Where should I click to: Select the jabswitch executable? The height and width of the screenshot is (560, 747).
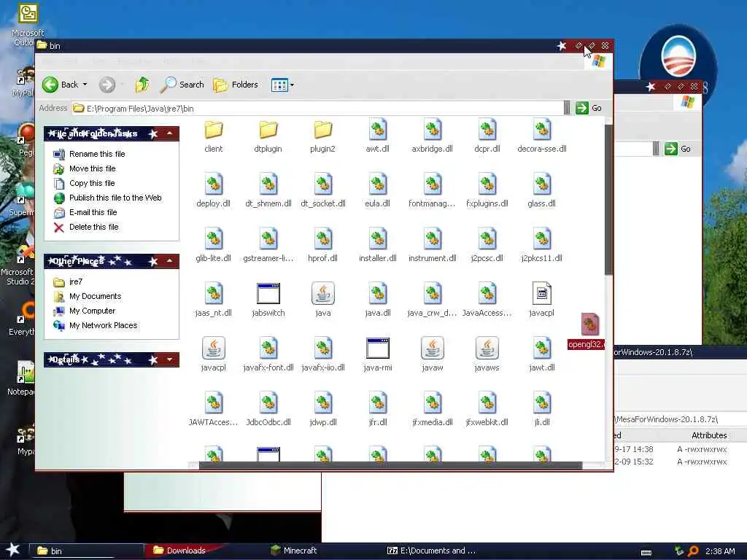[268, 300]
